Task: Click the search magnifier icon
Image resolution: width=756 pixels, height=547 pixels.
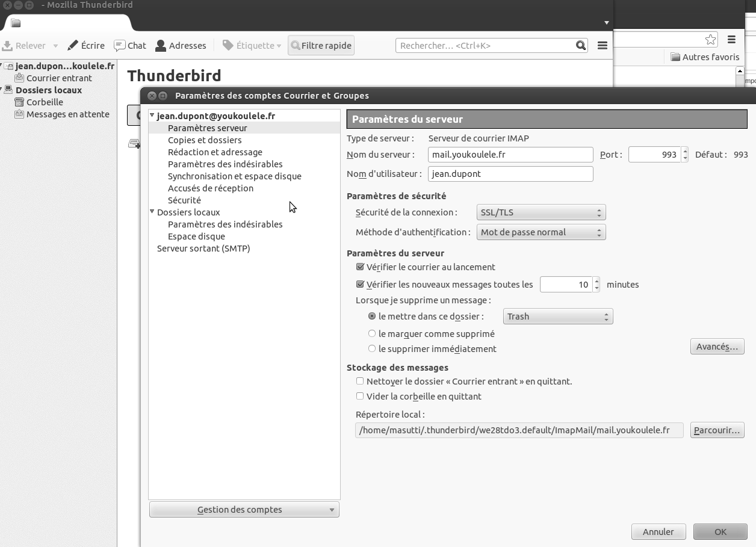Action: click(x=580, y=46)
